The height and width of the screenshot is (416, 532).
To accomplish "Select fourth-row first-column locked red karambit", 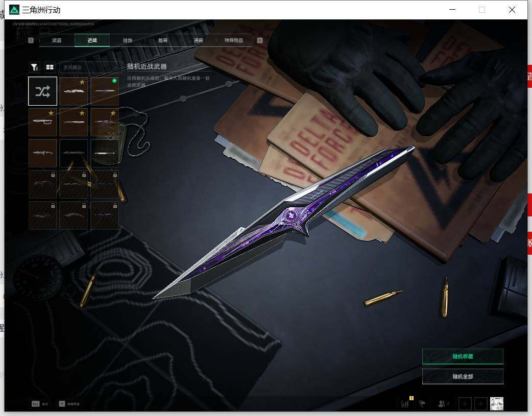I will (43, 184).
